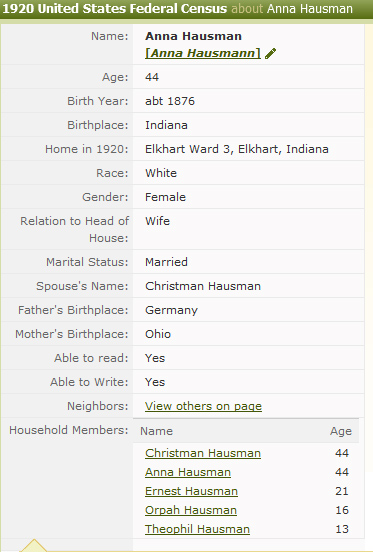Open Orpah Hausman's record

pos(191,510)
